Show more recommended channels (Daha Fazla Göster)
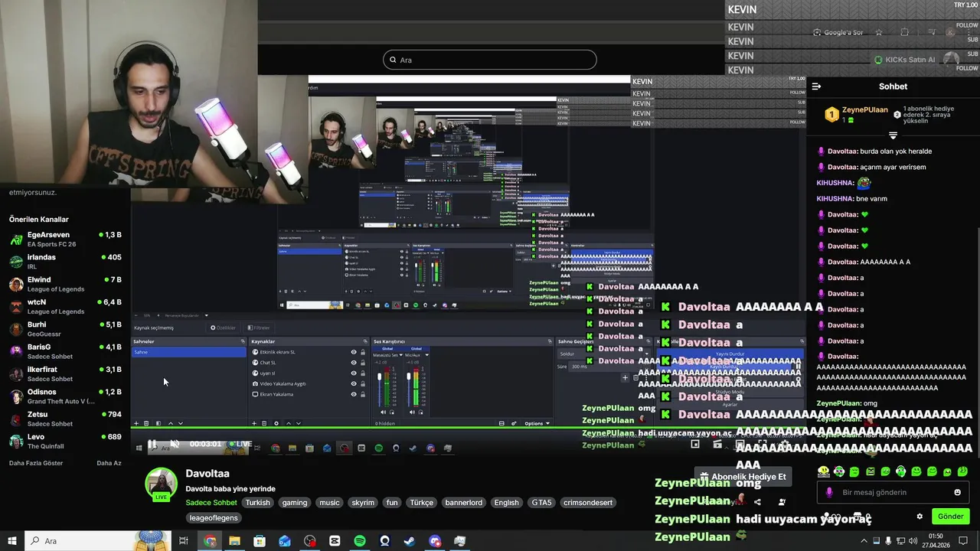 pyautogui.click(x=36, y=463)
